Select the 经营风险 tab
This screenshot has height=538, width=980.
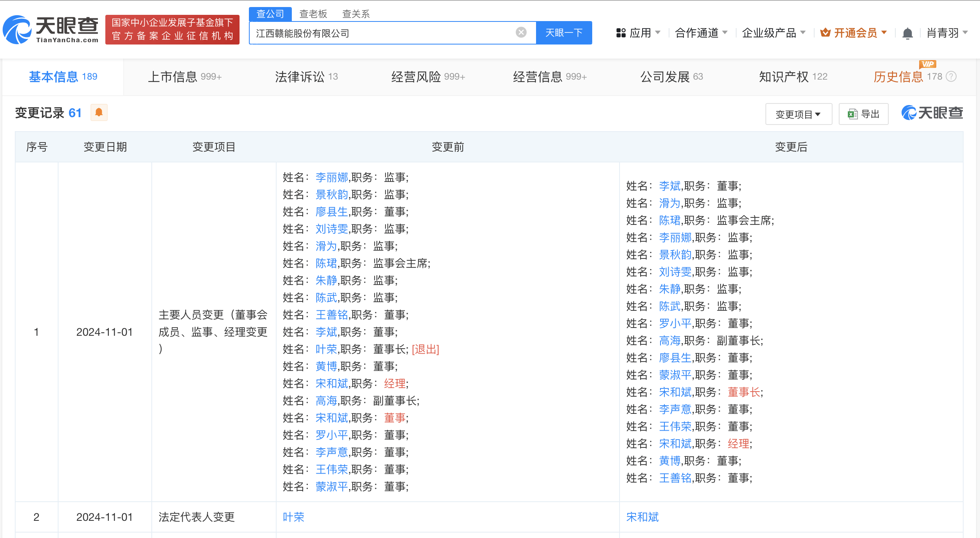(428, 77)
